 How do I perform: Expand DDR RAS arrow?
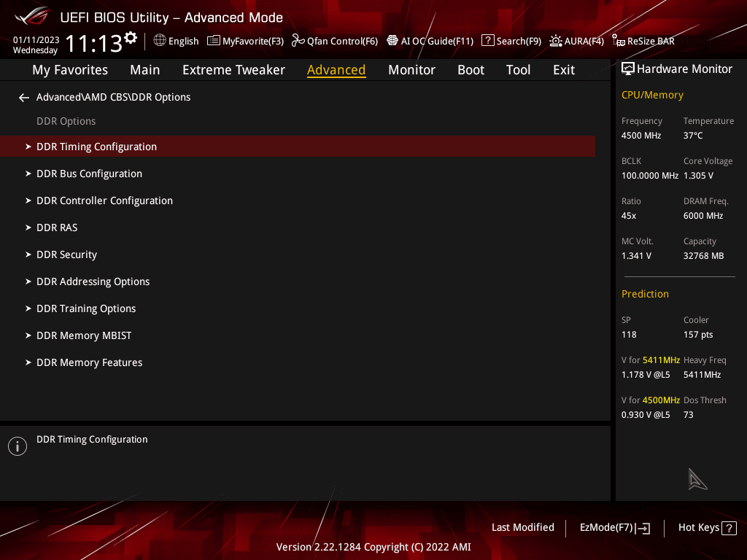point(28,227)
